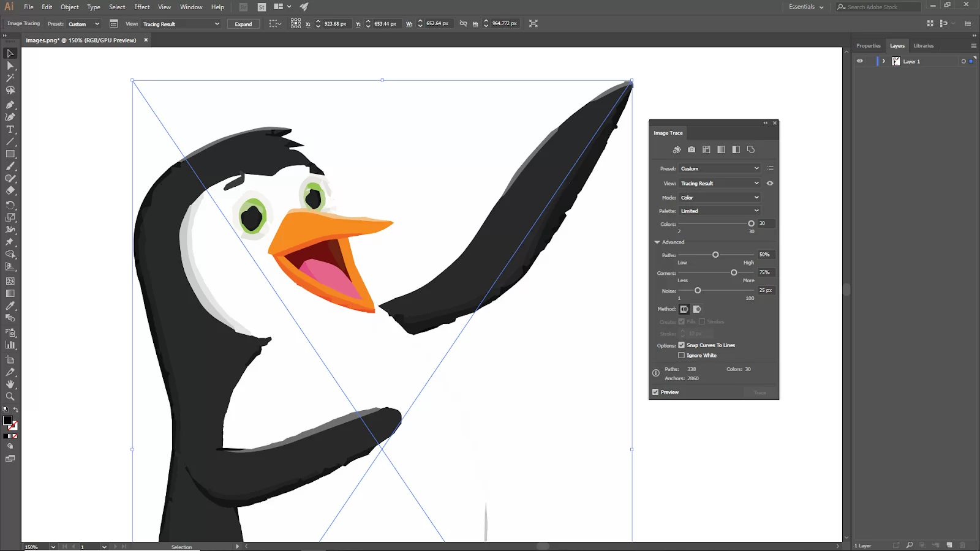Select the Line Segment tool

coord(10,141)
